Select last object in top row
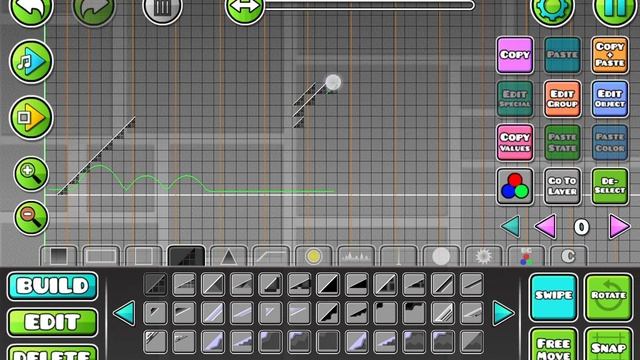This screenshot has width=640, height=360. [x=471, y=284]
